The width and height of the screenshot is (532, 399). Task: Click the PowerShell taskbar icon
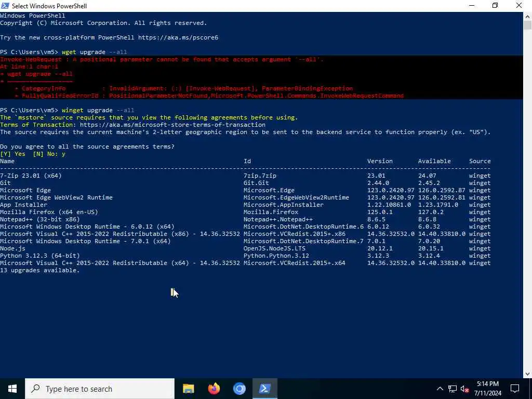pyautogui.click(x=264, y=389)
